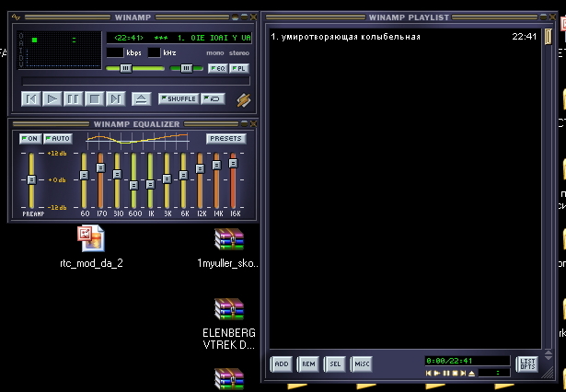Skip to the next track

point(115,98)
